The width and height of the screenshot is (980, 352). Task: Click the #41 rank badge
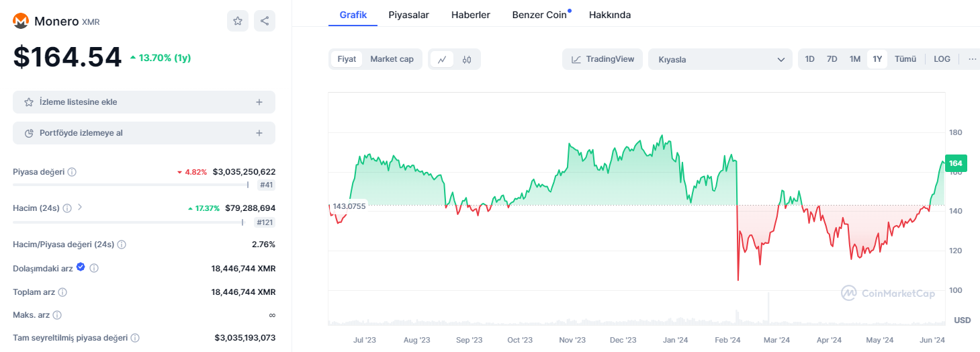click(x=267, y=185)
